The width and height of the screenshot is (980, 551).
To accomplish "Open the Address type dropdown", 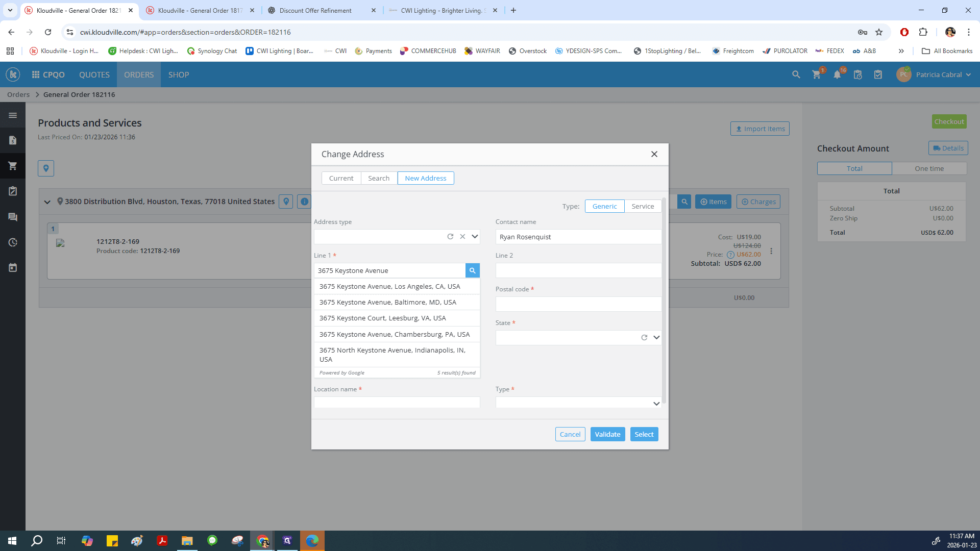I will (x=475, y=236).
